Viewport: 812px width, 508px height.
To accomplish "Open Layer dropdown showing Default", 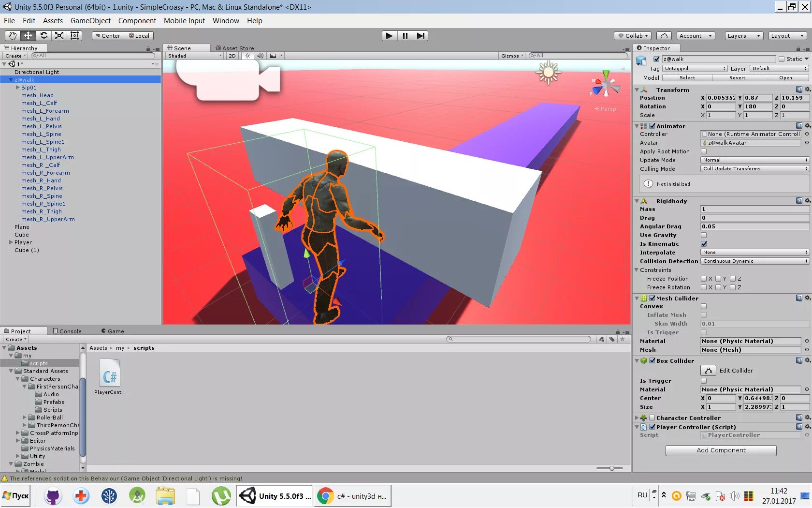I will coord(779,69).
